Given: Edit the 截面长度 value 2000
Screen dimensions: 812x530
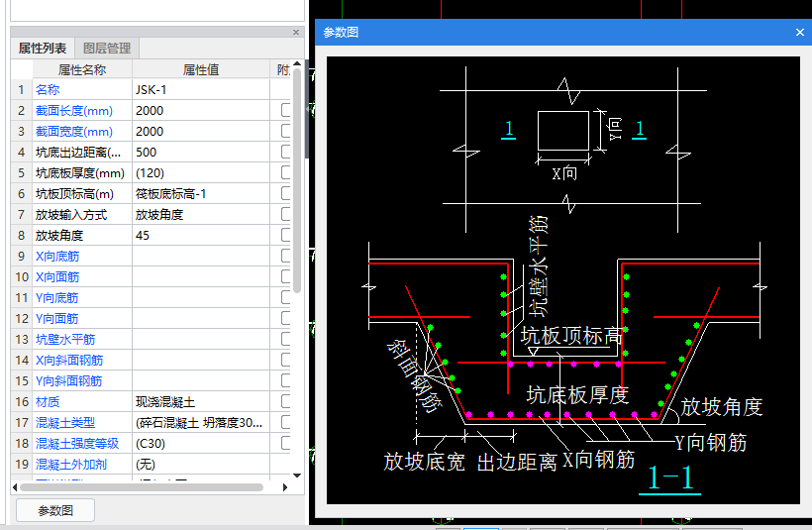Looking at the screenshot, I should point(201,110).
